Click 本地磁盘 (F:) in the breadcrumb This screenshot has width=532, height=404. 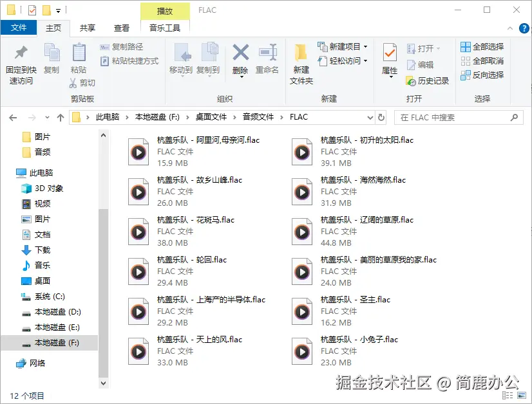tap(157, 117)
